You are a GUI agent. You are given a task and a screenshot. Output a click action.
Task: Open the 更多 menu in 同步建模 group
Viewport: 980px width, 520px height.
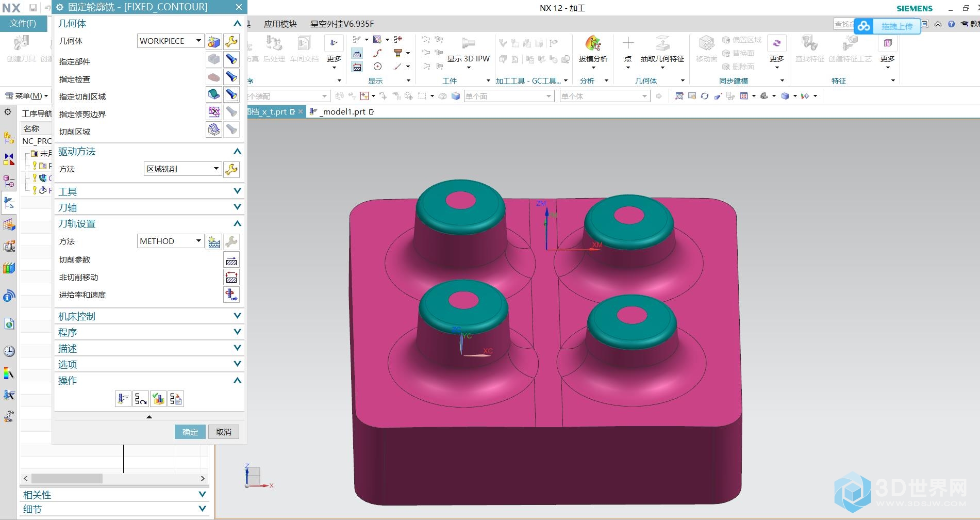(x=777, y=52)
